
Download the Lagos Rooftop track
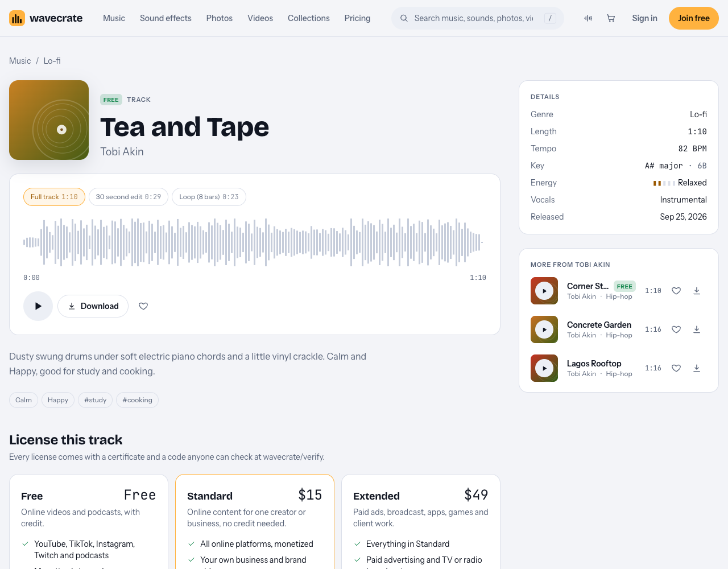pos(697,368)
